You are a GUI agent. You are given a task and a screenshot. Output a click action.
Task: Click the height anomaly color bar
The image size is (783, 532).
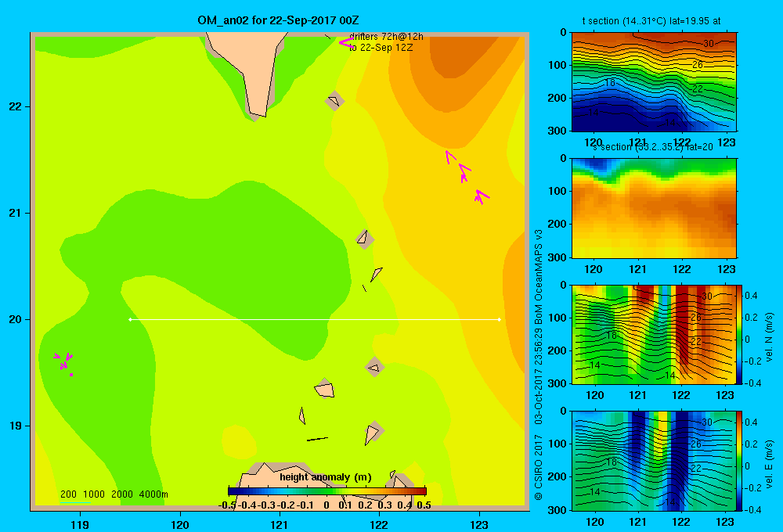[x=327, y=491]
